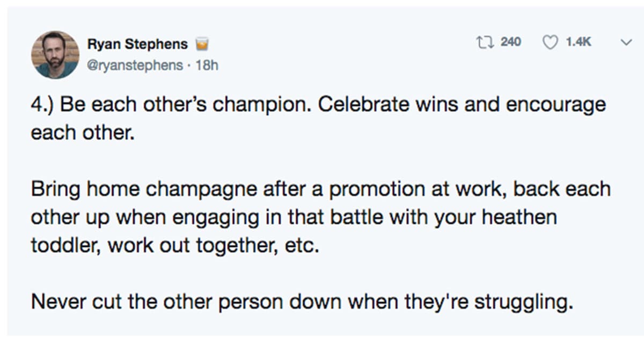The width and height of the screenshot is (644, 337).
Task: Click "work out together, etc." text
Action: (x=213, y=246)
